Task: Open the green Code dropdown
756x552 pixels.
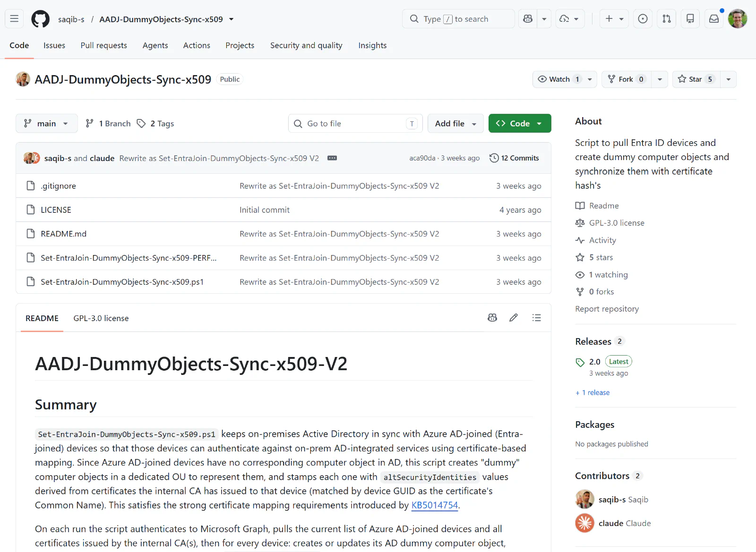Action: tap(520, 123)
